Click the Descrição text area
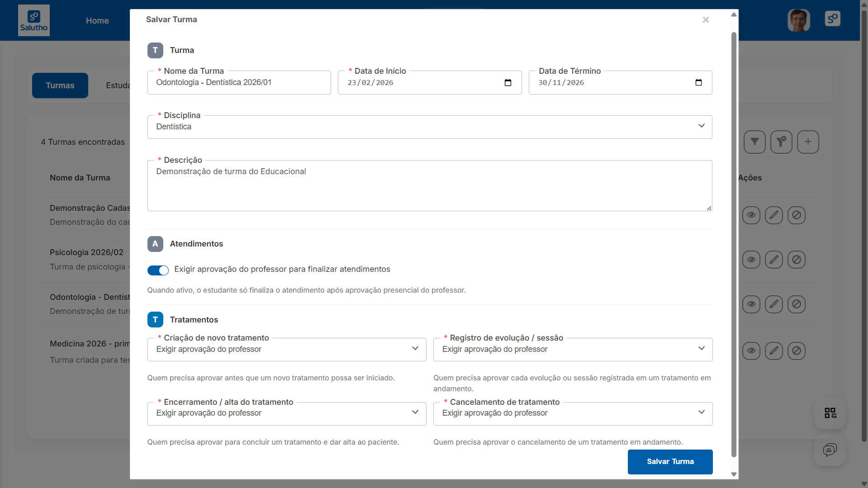The height and width of the screenshot is (488, 868). (x=430, y=186)
